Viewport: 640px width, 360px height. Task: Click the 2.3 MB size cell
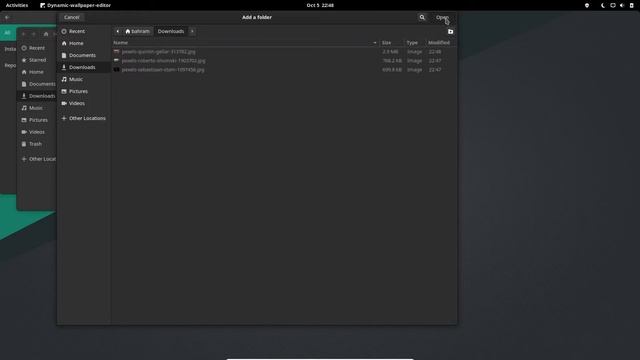390,52
